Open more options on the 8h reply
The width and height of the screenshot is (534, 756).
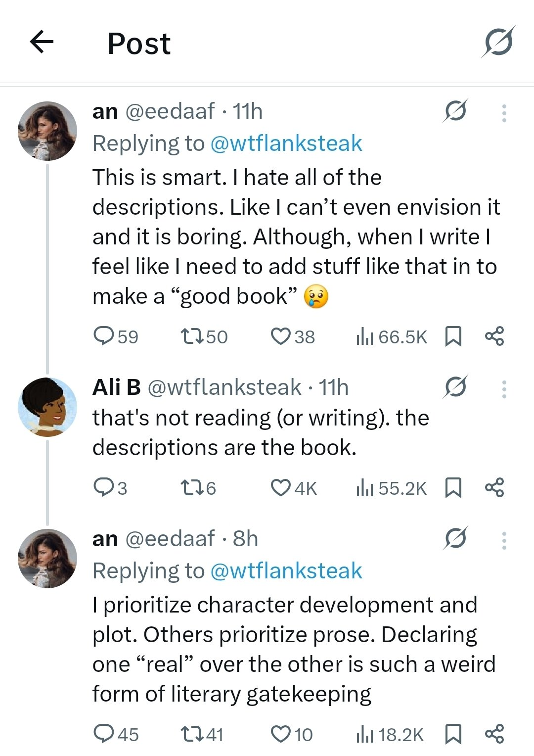504,541
